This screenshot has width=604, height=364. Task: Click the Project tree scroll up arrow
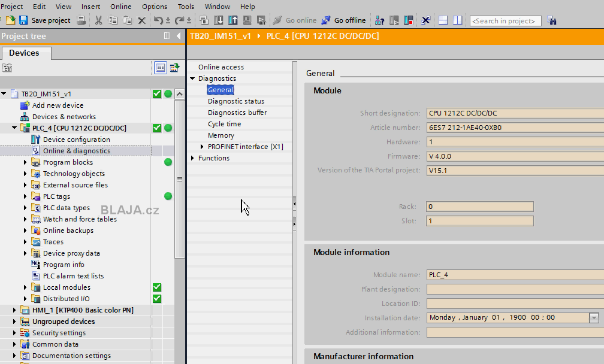coord(180,94)
